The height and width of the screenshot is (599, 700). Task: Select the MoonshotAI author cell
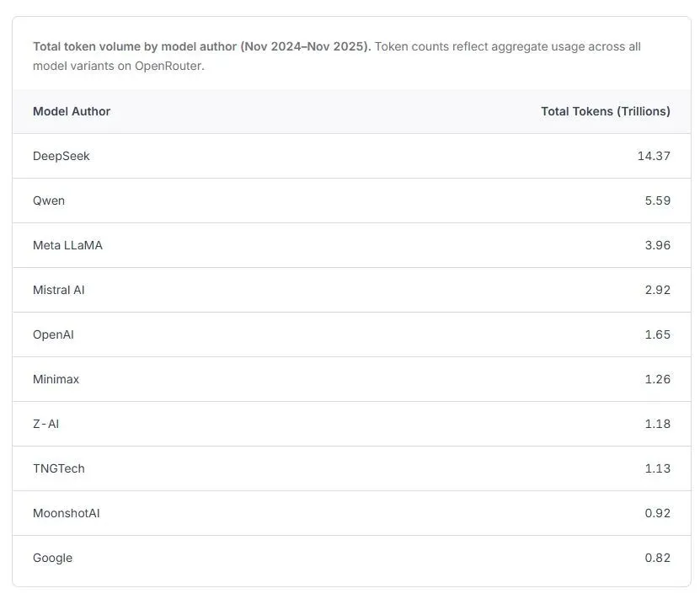67,513
